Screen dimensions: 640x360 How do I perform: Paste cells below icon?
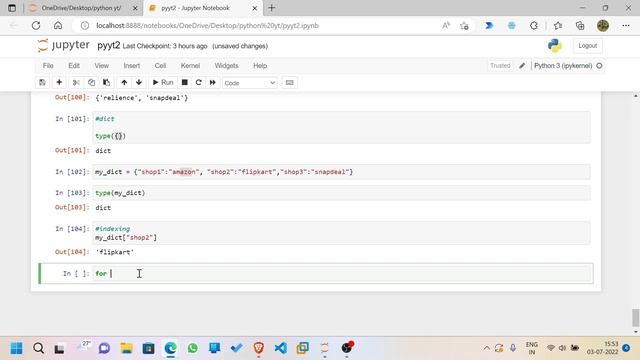point(107,82)
